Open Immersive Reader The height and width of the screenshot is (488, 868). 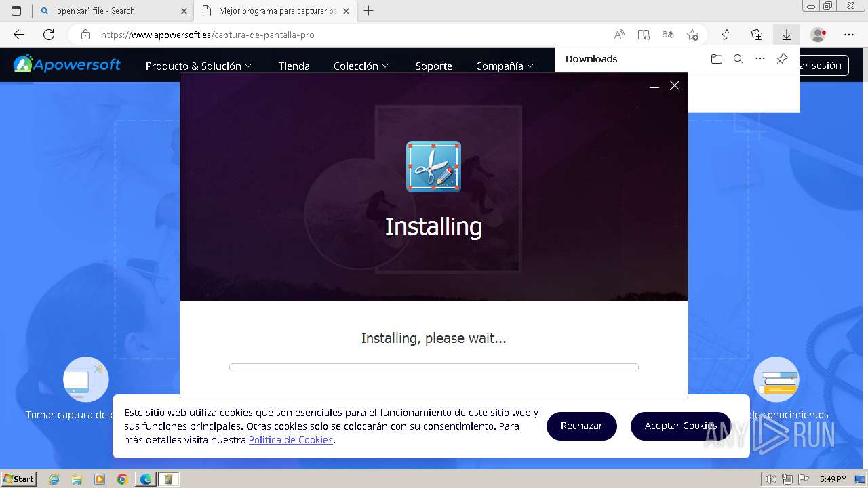[644, 35]
